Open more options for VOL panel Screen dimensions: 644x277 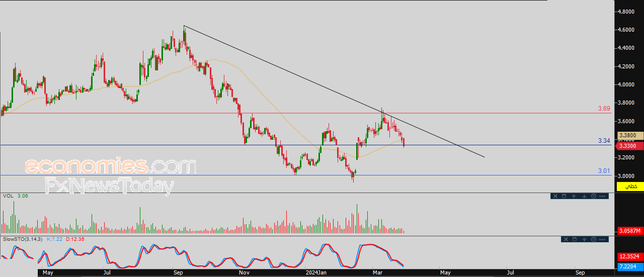point(603,196)
